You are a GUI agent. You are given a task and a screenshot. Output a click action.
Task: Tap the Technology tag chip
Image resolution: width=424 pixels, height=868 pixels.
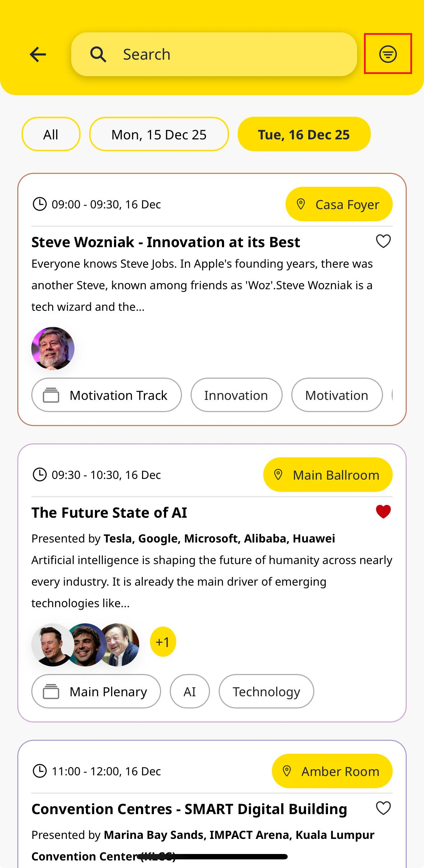click(266, 691)
